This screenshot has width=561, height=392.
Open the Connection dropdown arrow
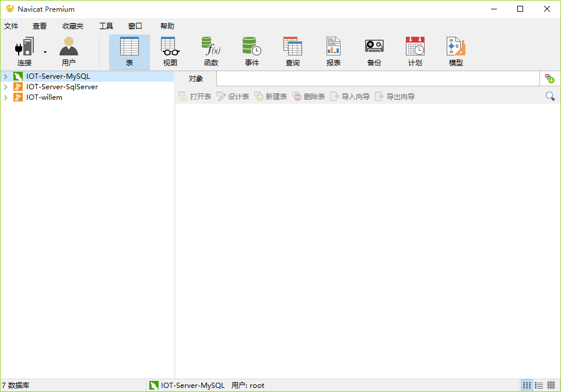tap(45, 52)
